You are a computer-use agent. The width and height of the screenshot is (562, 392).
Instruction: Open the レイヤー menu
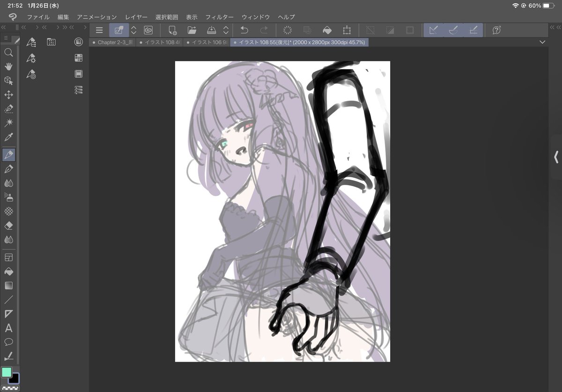pos(136,17)
